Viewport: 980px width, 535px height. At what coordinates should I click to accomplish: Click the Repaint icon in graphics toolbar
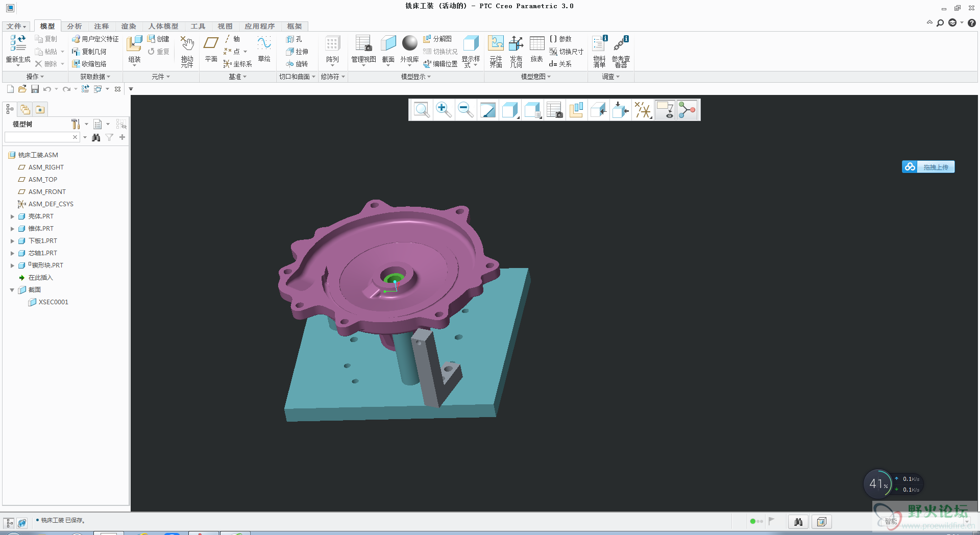488,110
